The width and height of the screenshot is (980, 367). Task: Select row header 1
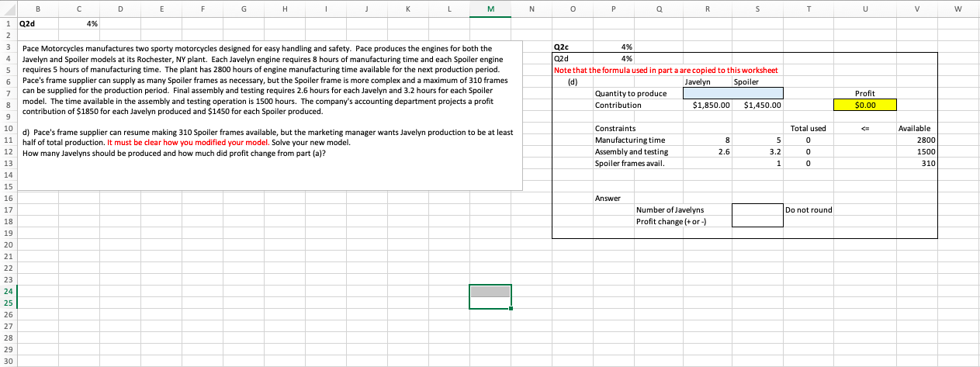point(9,23)
